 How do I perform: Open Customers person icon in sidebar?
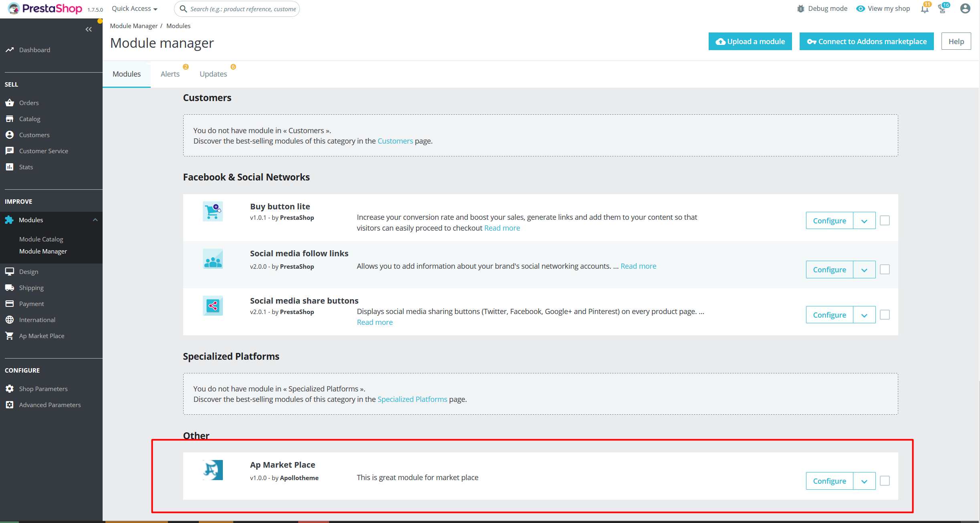pyautogui.click(x=10, y=135)
